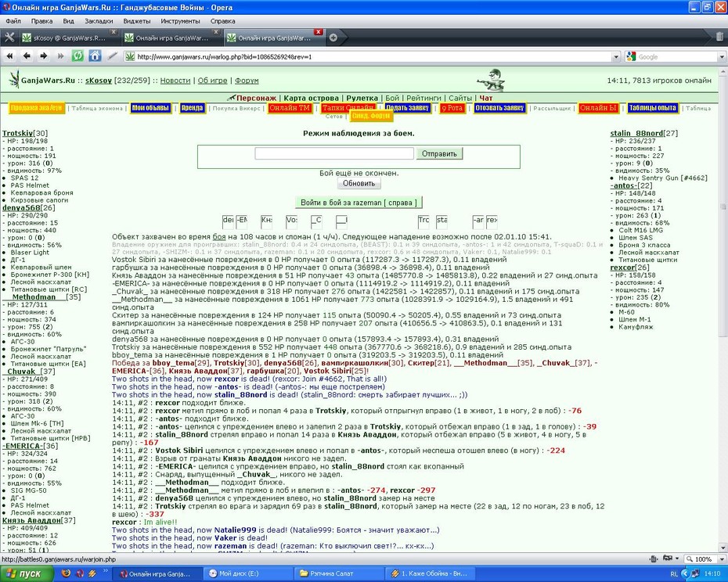Switch to Мой диск (E:) taskbar window
This screenshot has width=728, height=582.
[248, 573]
